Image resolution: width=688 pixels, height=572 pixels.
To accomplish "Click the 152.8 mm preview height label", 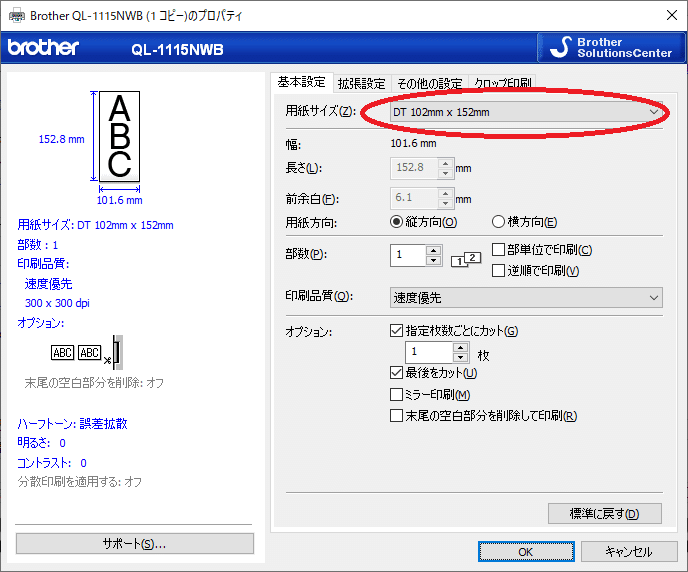I will coord(61,139).
